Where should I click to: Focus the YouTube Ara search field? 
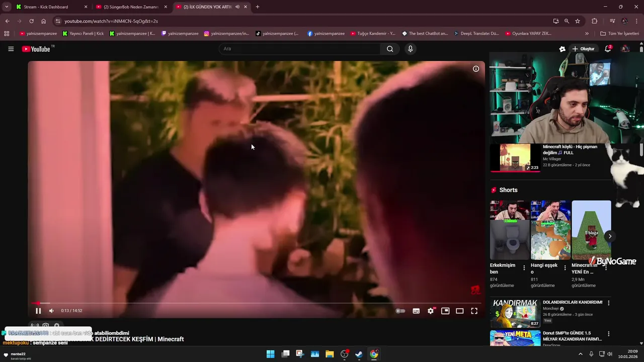(x=299, y=49)
